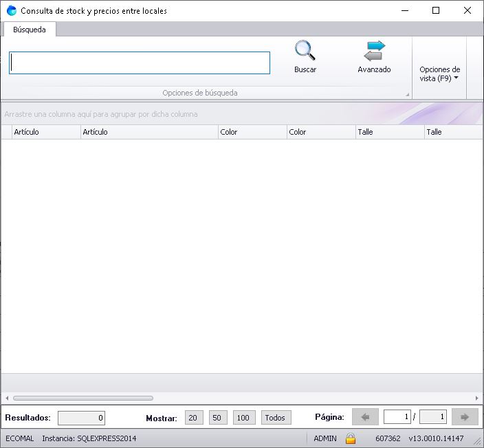Click the Buscar magnifying glass icon

click(x=305, y=50)
